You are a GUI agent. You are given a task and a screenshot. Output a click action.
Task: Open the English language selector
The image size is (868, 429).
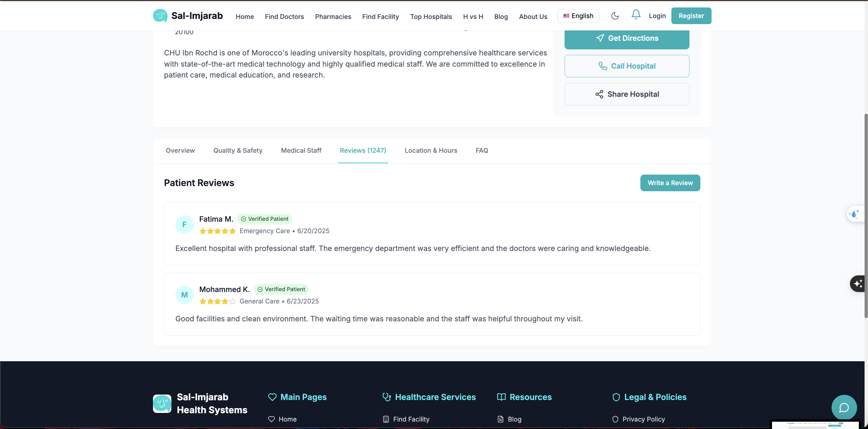[578, 16]
